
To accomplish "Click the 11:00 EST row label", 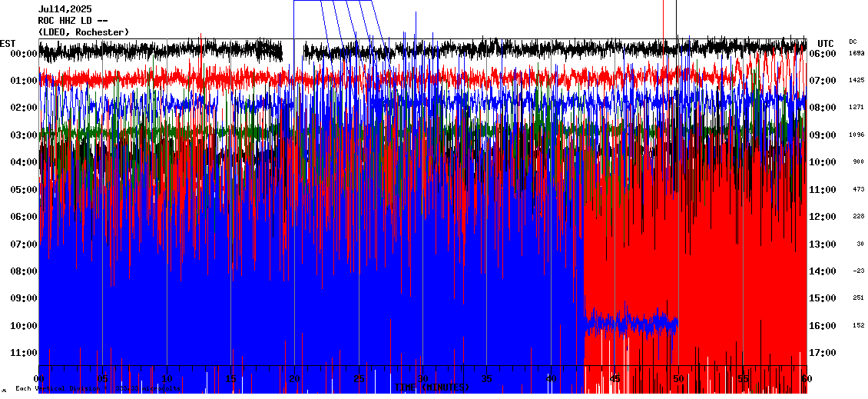I will (25, 353).
